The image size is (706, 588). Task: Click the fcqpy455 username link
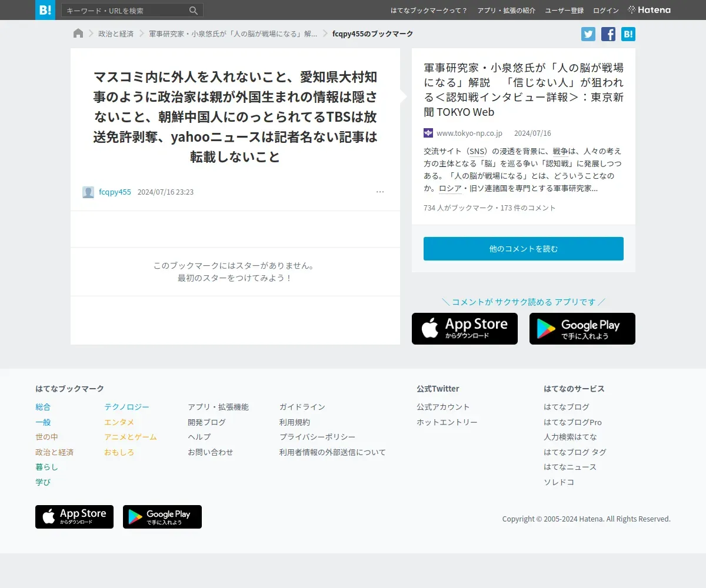click(x=115, y=192)
